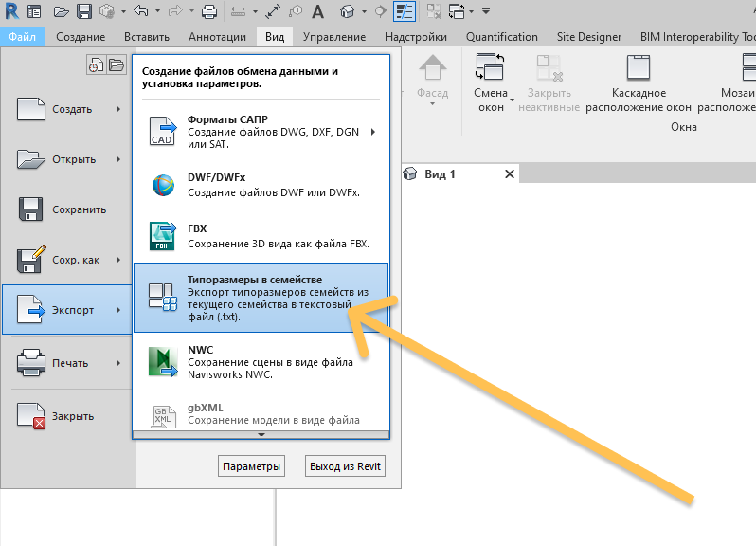The height and width of the screenshot is (546, 756).
Task: Click the scroll-down arrow of export list
Action: [261, 434]
